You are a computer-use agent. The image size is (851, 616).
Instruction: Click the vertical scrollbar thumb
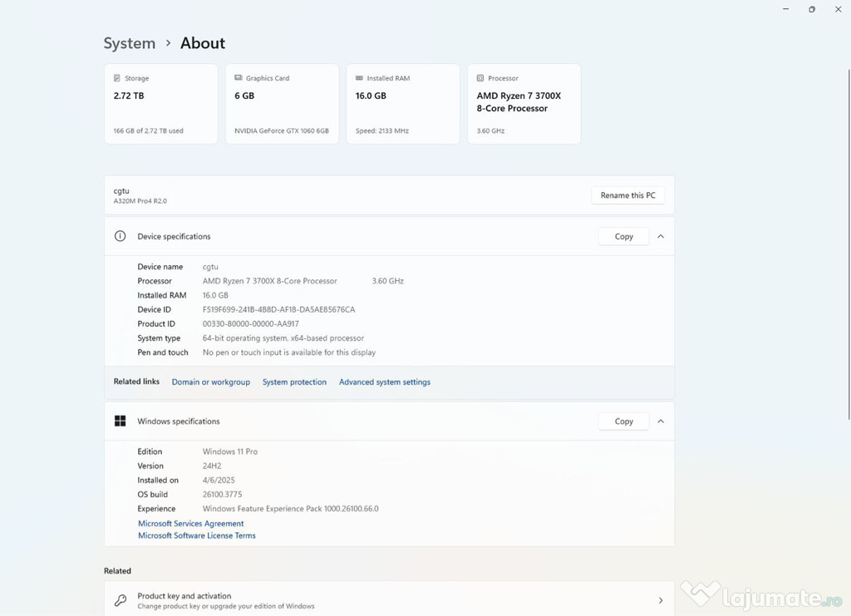(x=849, y=244)
